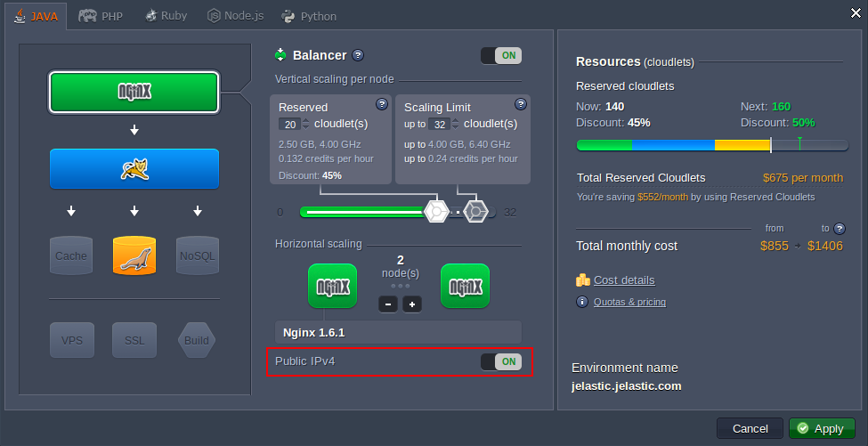Switch to the Node.js tab
868x446 pixels.
(235, 16)
